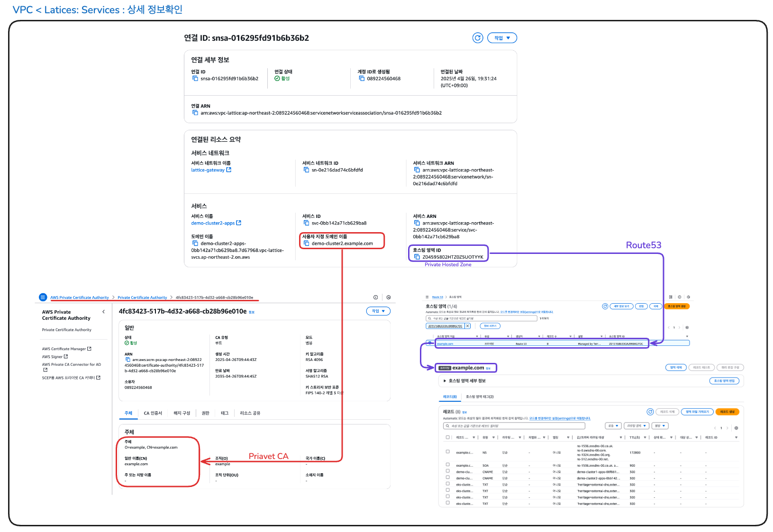Switch to the 태그 tab in Private CA

coord(225,413)
